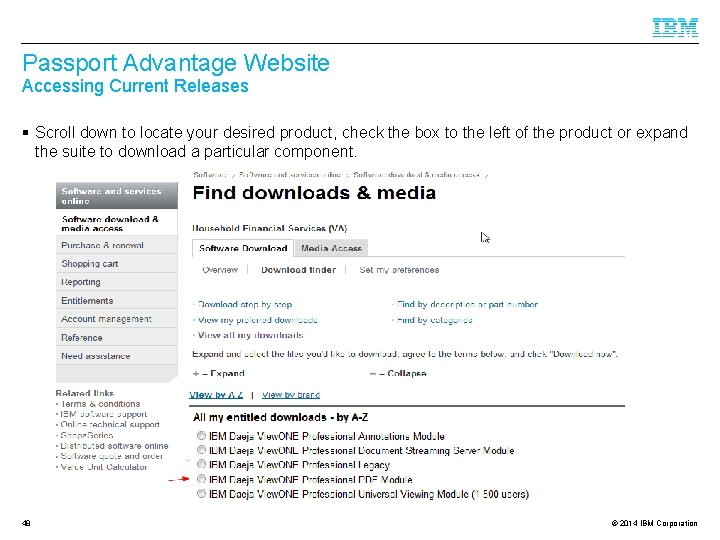Click Software and services online breadcrumb
The width and height of the screenshot is (720, 540).
[x=290, y=174]
